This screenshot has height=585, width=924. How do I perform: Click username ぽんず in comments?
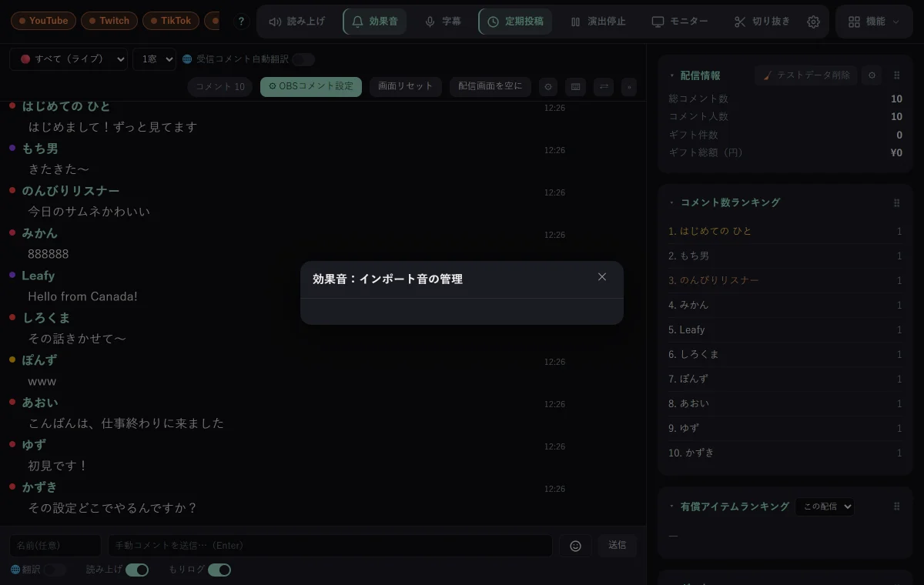tap(40, 360)
